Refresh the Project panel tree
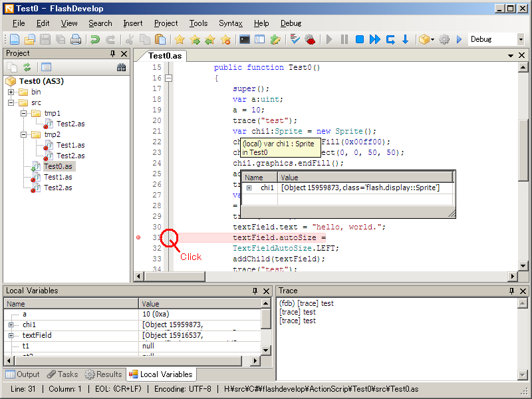This screenshot has width=532, height=399. (27, 67)
